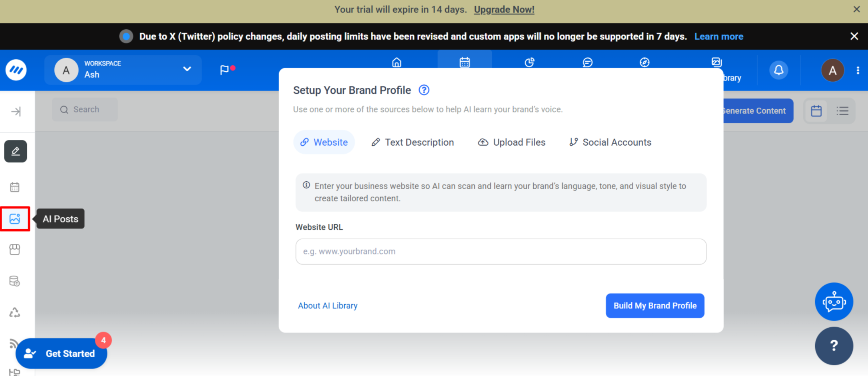
Task: Open the AI Posts sidebar icon
Action: 15,219
